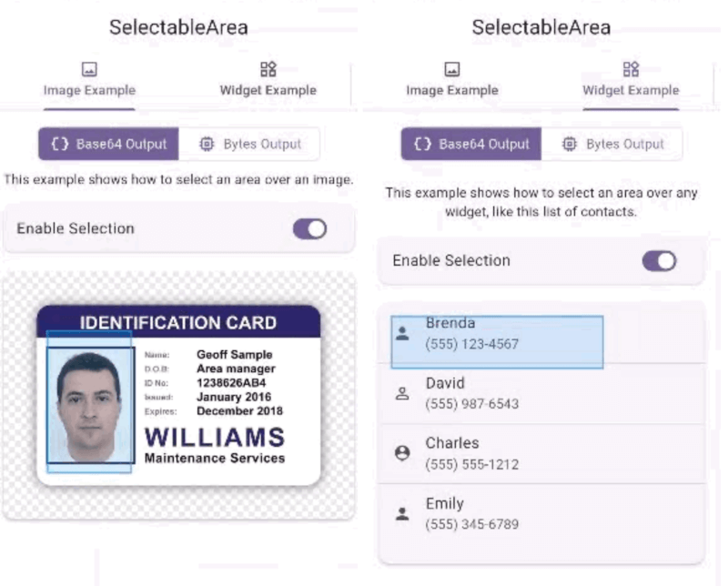728x586 pixels.
Task: Select Charles's contact row
Action: click(537, 451)
